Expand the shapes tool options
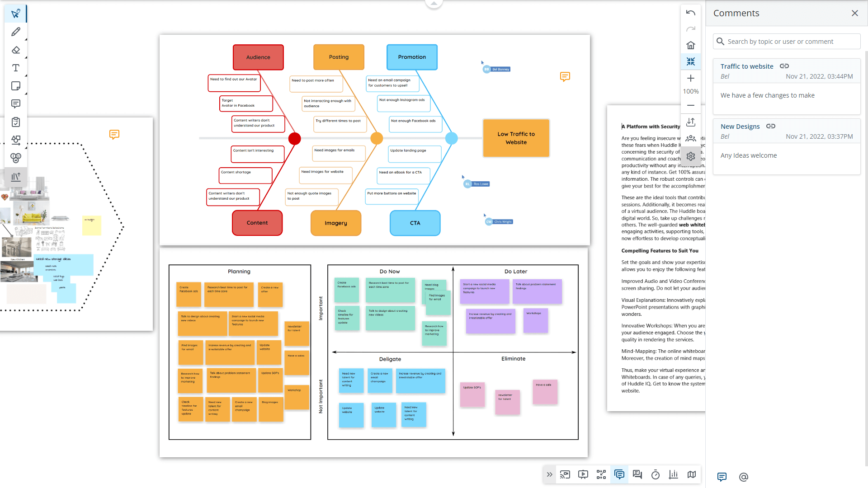 26,147
